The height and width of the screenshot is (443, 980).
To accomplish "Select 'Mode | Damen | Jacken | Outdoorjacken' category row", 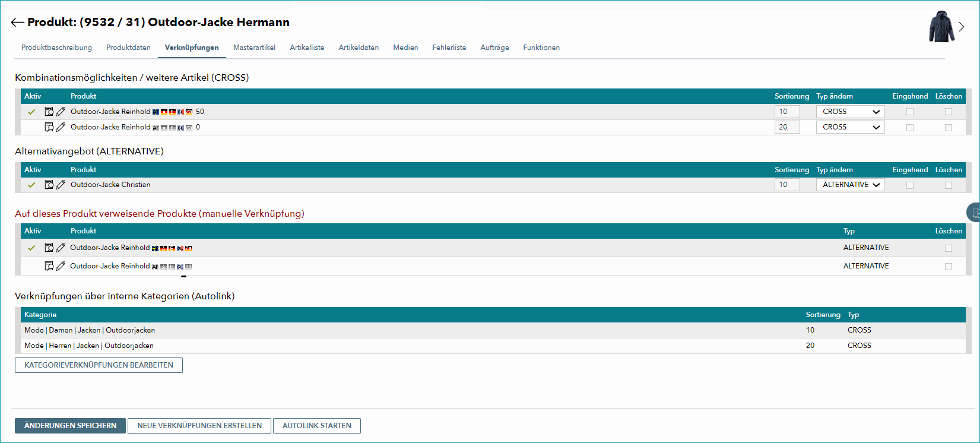I will (x=493, y=330).
